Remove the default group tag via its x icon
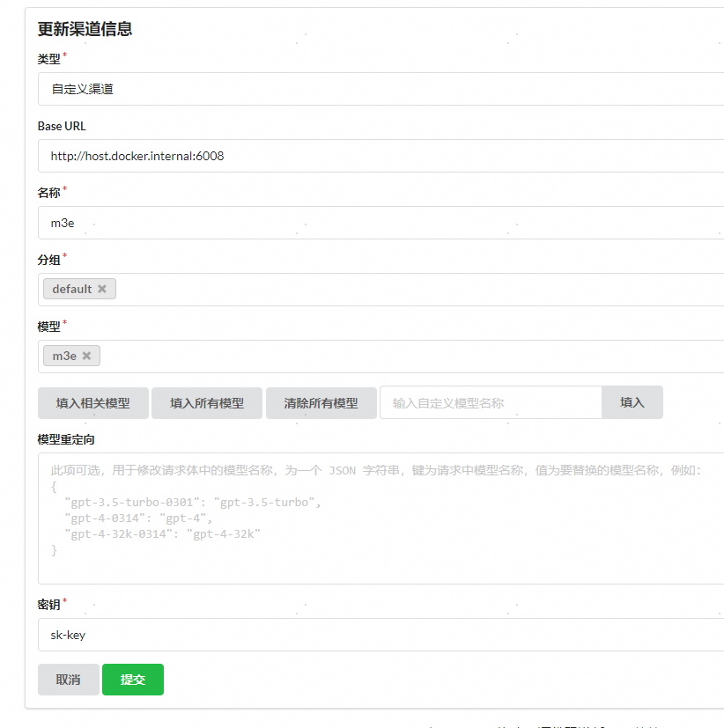The image size is (724, 728). click(x=102, y=289)
